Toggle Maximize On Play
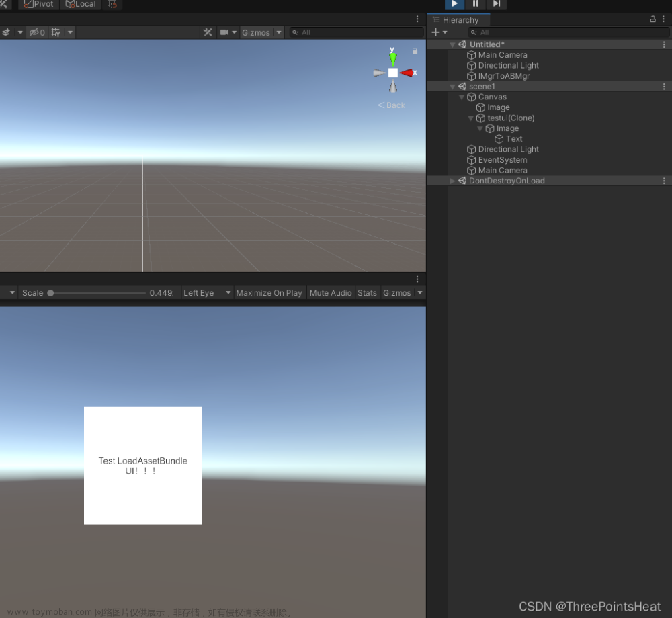Image resolution: width=672 pixels, height=618 pixels. 269,293
